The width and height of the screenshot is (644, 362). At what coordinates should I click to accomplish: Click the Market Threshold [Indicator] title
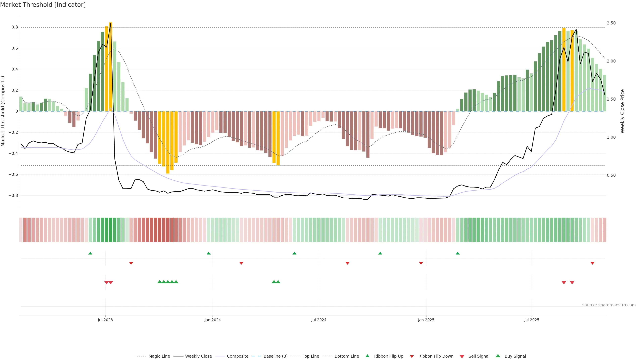(43, 5)
